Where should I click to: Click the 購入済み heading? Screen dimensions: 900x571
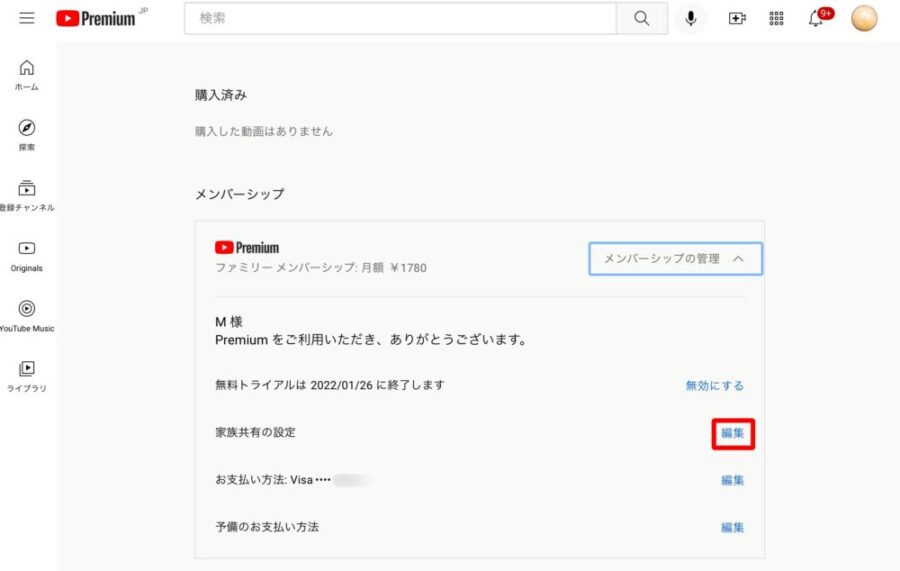coord(221,95)
